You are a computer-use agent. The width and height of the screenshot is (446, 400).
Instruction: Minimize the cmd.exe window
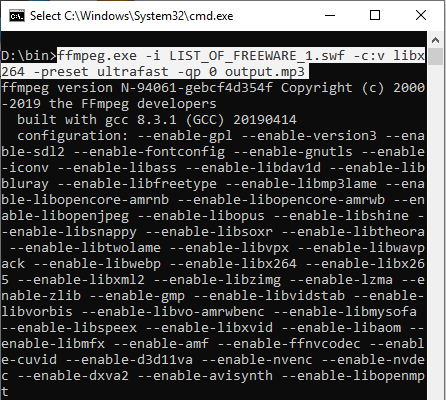click(330, 15)
